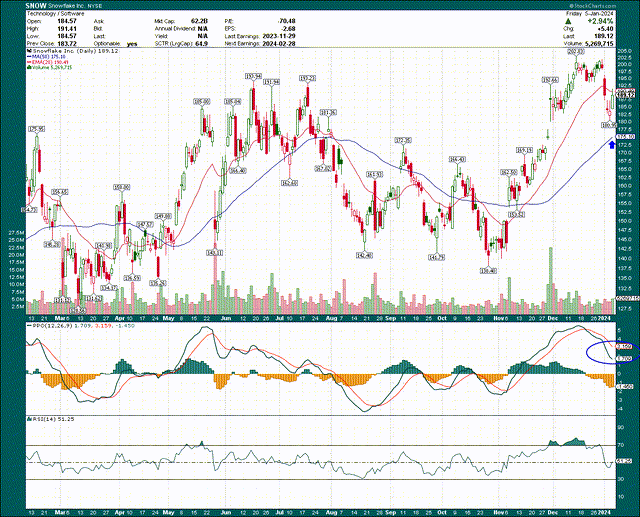Click the 202.83 December peak label
Image resolution: width=640 pixels, height=517 pixels.
(576, 51)
